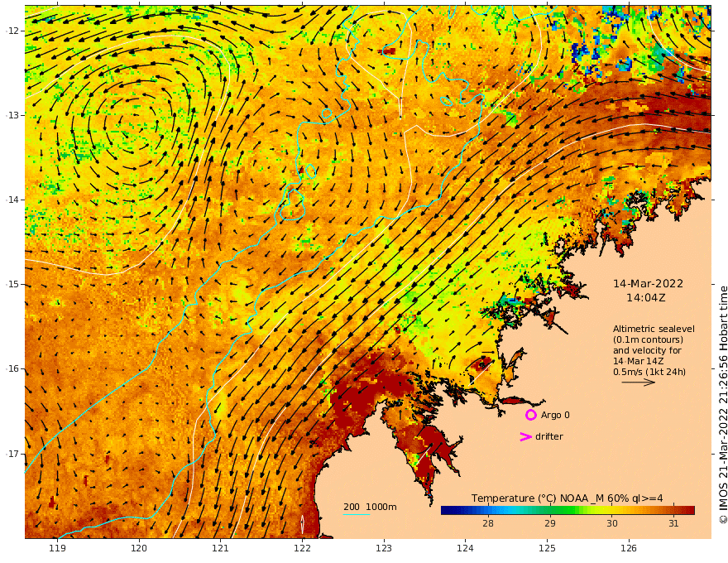Click the '1000m' isobath depth label
Screen dimensions: 728x563
click(381, 507)
